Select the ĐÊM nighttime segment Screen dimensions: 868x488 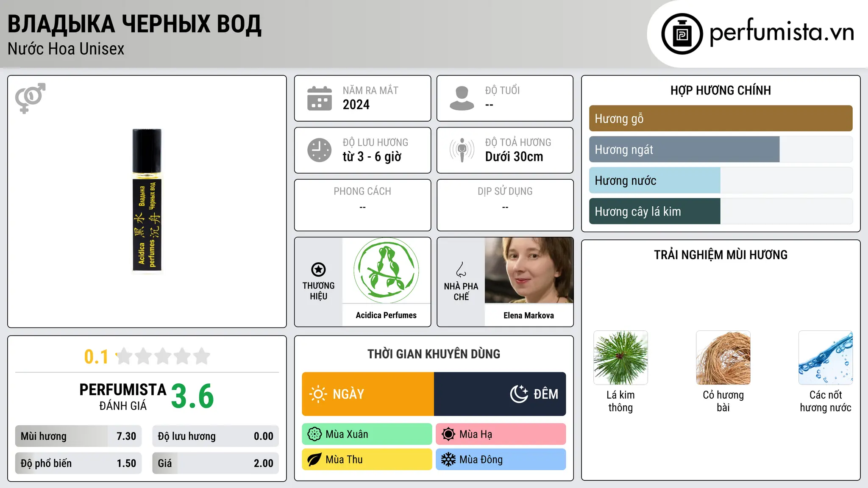coord(500,394)
